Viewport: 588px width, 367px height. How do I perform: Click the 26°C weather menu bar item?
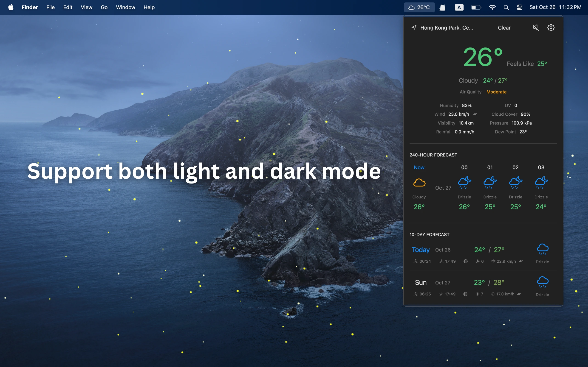(419, 8)
